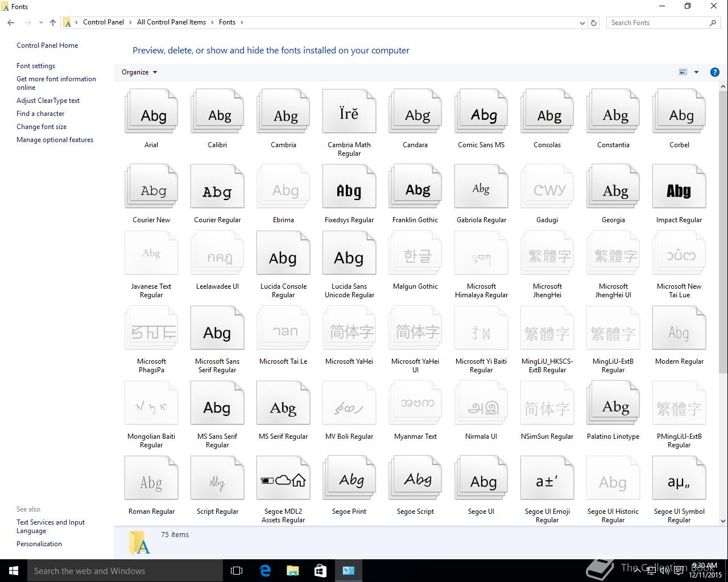Refresh the Fonts folder view
The height and width of the screenshot is (582, 728).
click(x=594, y=23)
